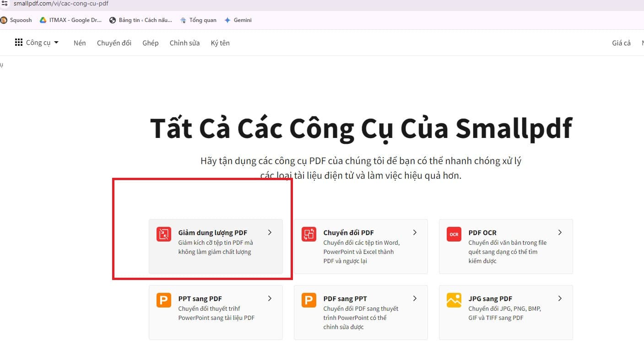Screen dimensions: 644x346
Task: Click the PPT sang PDF orange icon
Action: 164,300
